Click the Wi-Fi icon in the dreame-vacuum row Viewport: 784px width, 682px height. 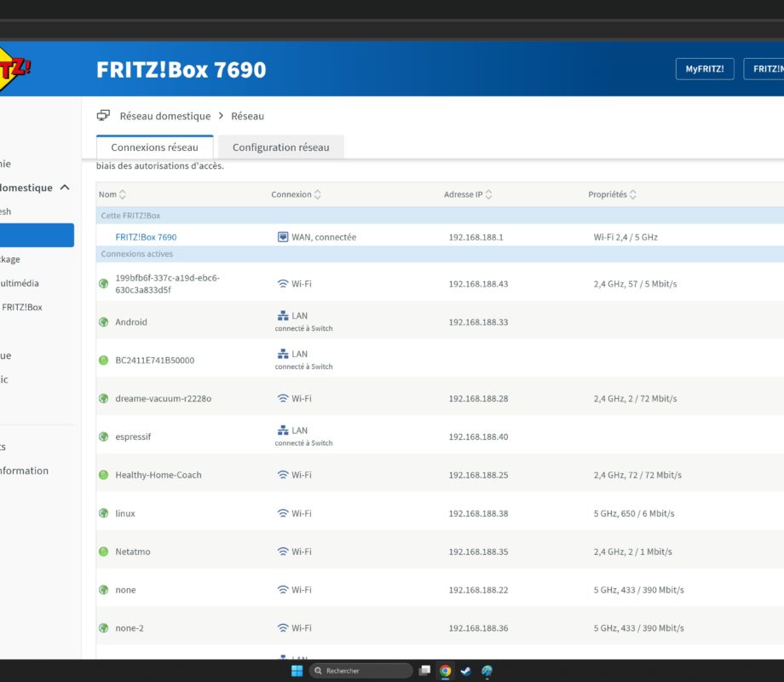(x=283, y=399)
